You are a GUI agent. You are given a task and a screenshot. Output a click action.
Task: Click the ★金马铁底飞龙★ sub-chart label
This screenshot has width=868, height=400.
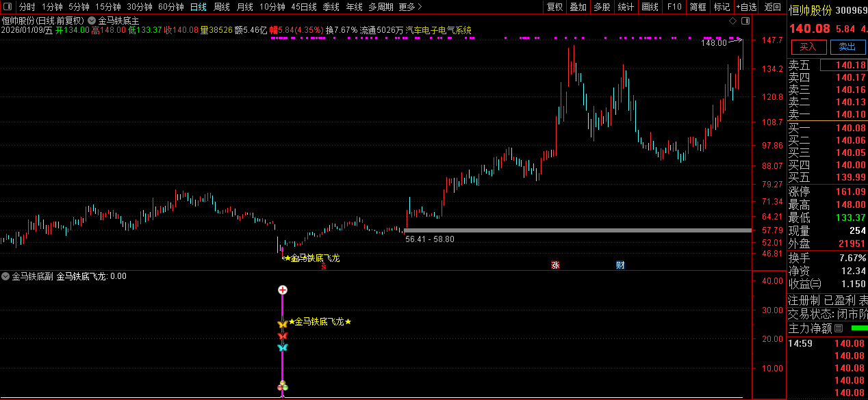[x=320, y=321]
